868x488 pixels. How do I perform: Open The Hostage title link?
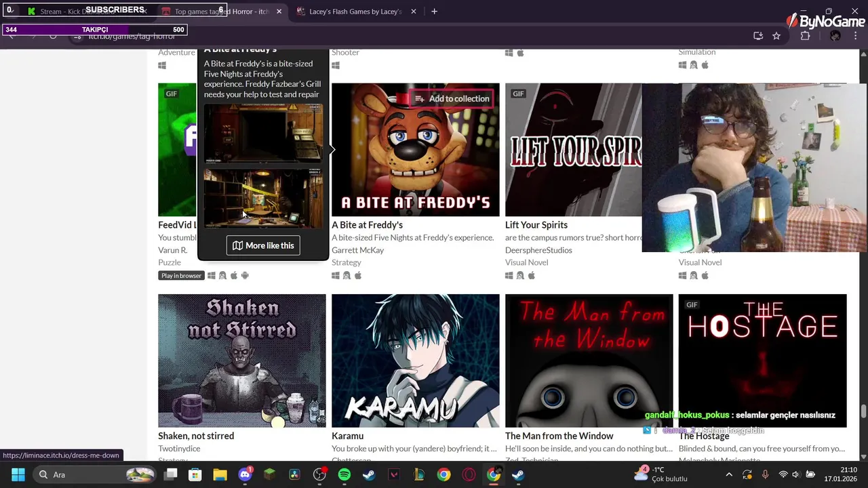coord(704,436)
